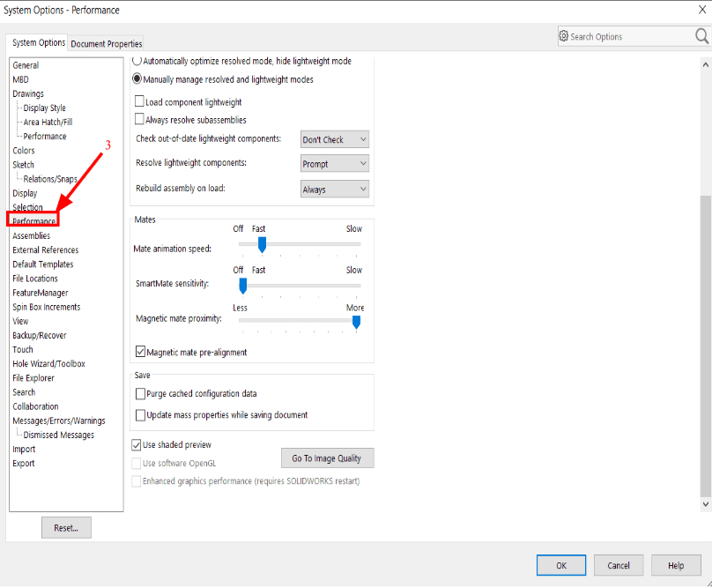Select Import category
Image resolution: width=712 pixels, height=588 pixels.
coord(24,449)
